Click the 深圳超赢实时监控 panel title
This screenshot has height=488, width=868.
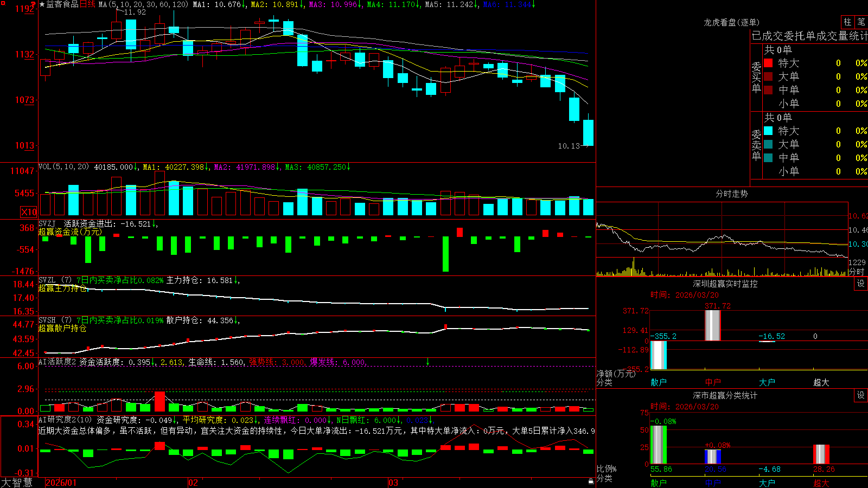point(725,284)
